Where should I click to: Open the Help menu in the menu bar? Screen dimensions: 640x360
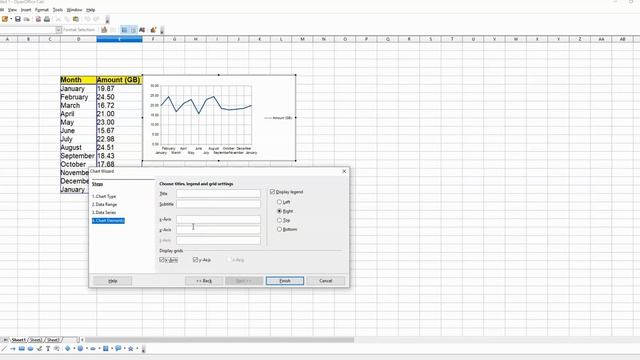[x=91, y=10]
